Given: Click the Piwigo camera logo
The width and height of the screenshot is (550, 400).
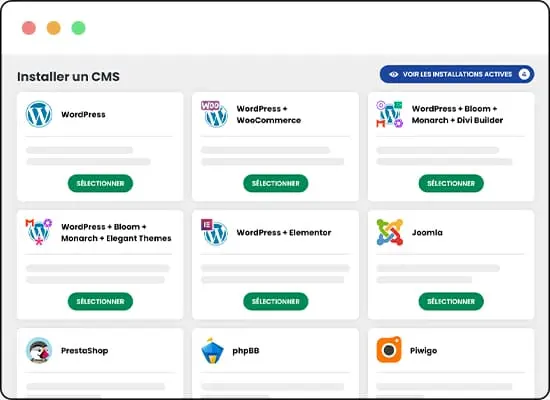Looking at the screenshot, I should [389, 349].
